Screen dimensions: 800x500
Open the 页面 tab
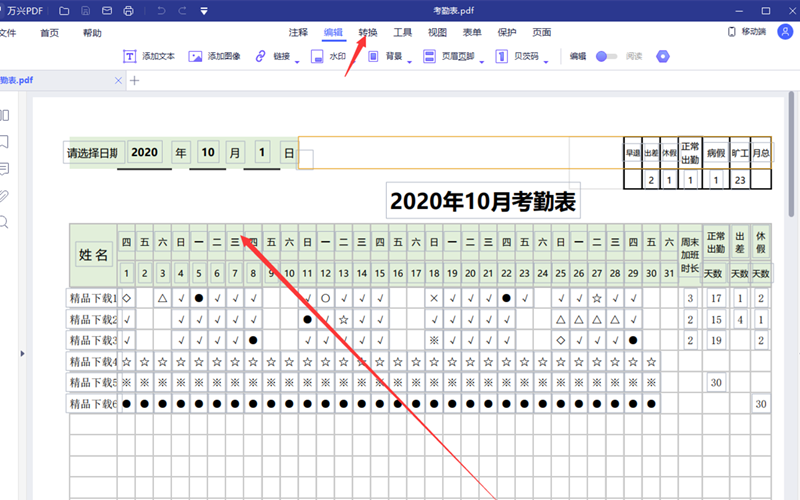(x=541, y=33)
